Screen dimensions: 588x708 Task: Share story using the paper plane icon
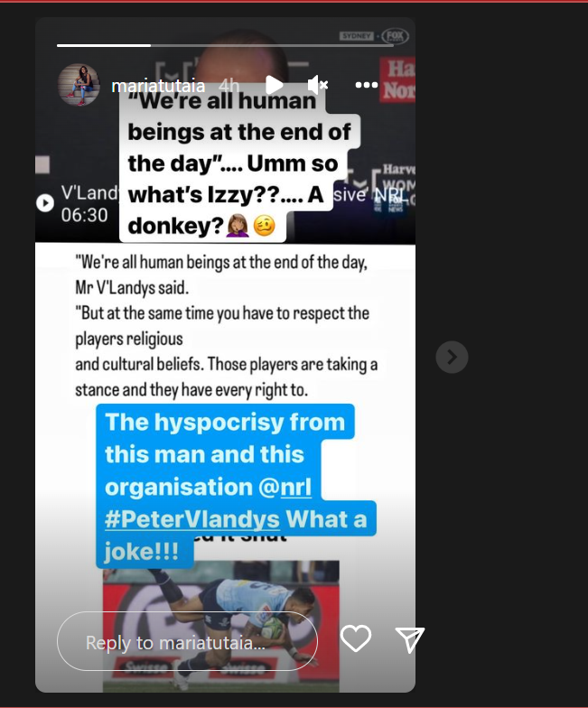coord(410,639)
